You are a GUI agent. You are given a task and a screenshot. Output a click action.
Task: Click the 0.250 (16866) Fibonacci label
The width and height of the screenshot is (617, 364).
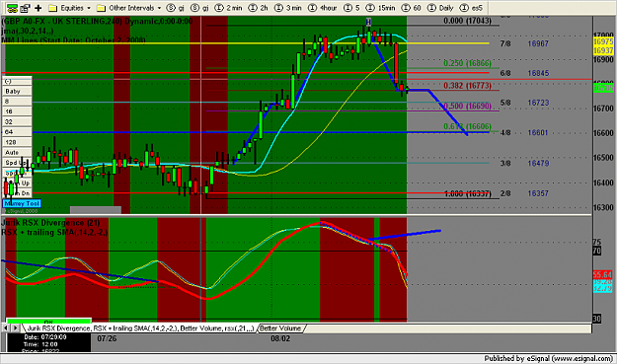[467, 63]
